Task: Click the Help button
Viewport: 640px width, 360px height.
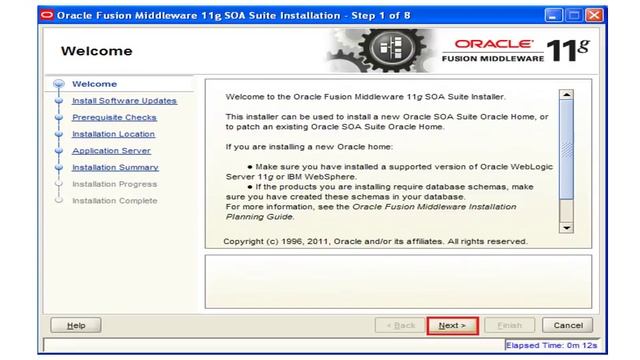Action: tap(76, 326)
